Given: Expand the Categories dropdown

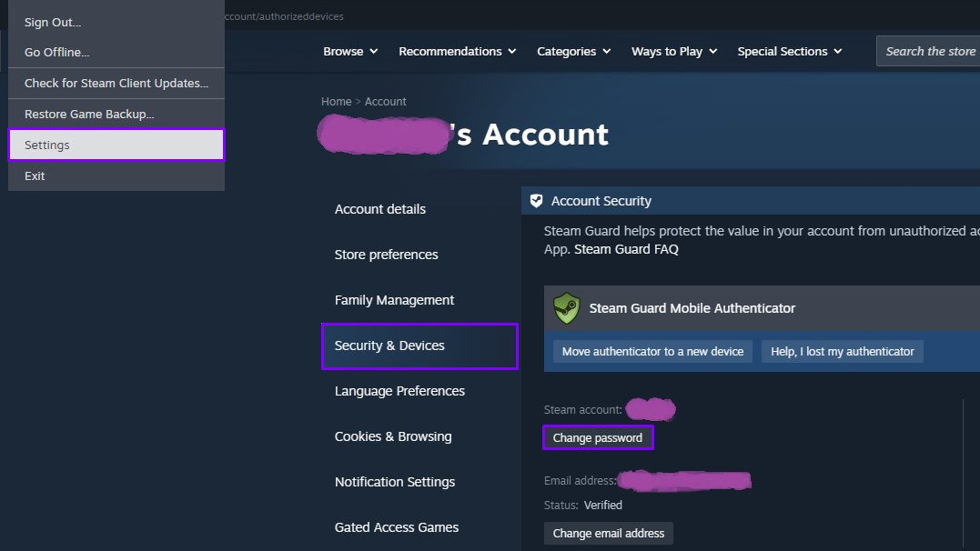Looking at the screenshot, I should [573, 52].
